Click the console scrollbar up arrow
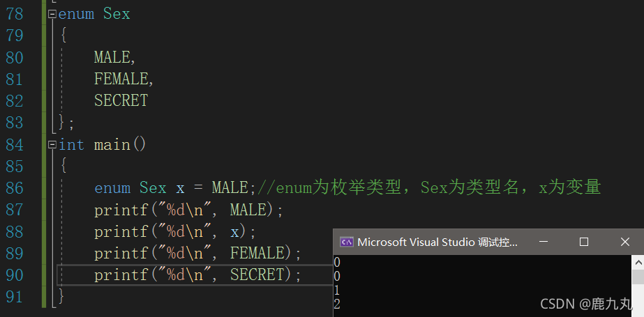Image resolution: width=644 pixels, height=317 pixels. [638, 263]
